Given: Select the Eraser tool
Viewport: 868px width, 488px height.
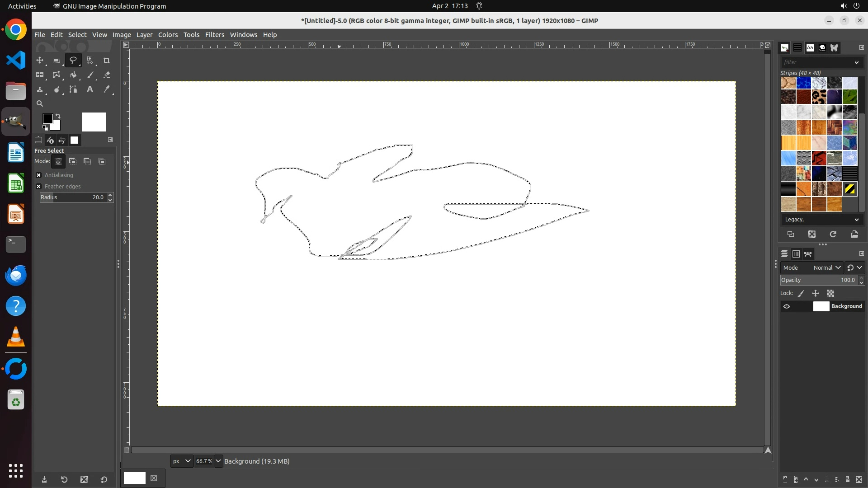Looking at the screenshot, I should (x=107, y=75).
